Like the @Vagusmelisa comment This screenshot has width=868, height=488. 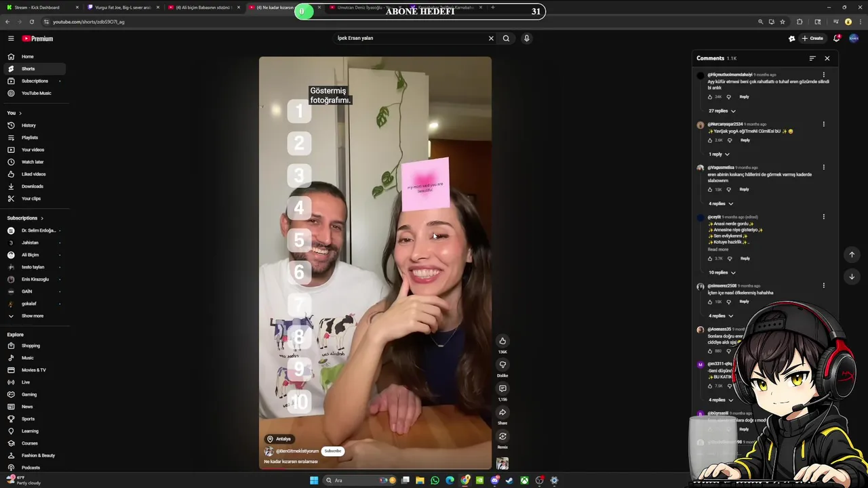tap(710, 190)
